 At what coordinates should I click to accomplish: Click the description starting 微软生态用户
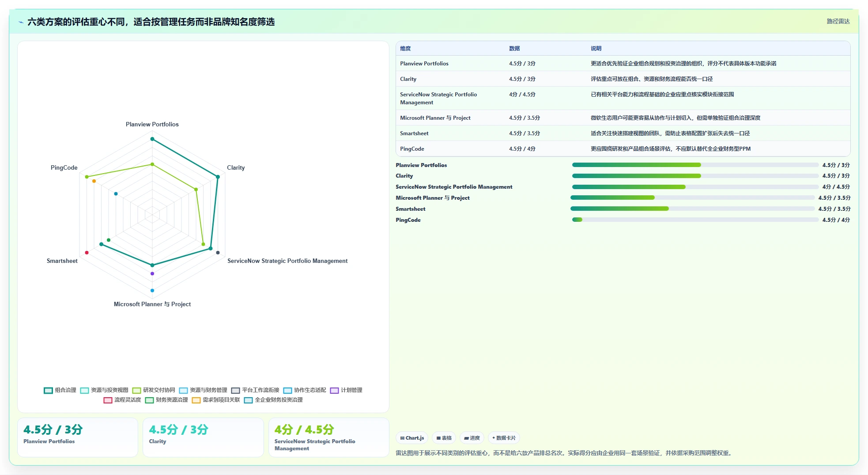676,118
